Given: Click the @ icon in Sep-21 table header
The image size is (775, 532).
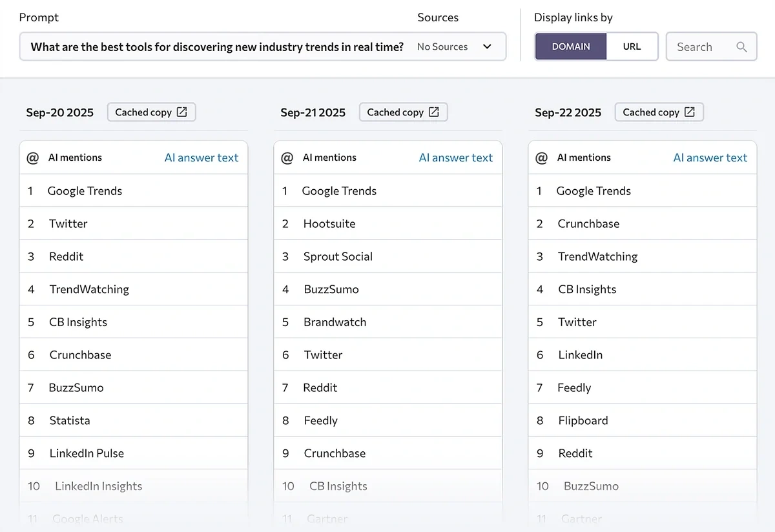Looking at the screenshot, I should (x=287, y=158).
